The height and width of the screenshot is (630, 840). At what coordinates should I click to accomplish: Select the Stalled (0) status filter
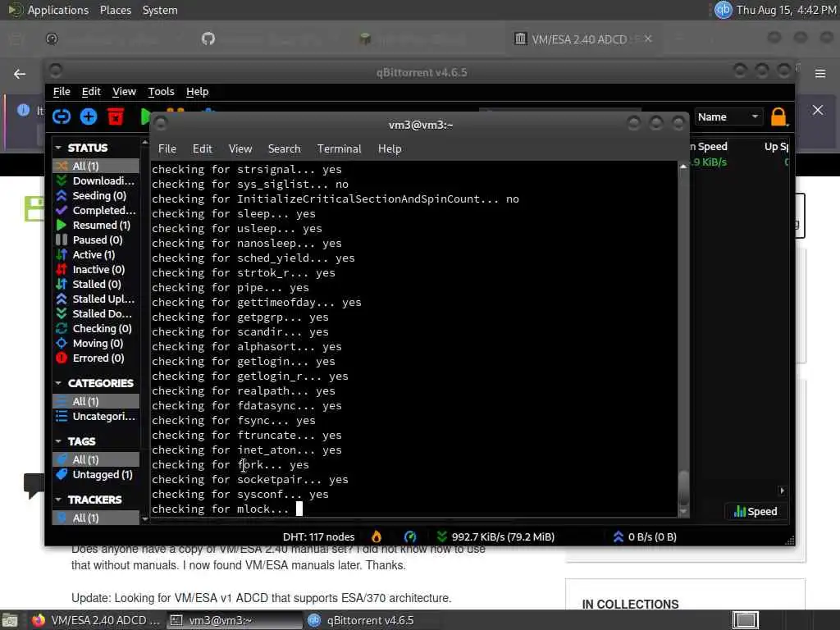click(96, 284)
